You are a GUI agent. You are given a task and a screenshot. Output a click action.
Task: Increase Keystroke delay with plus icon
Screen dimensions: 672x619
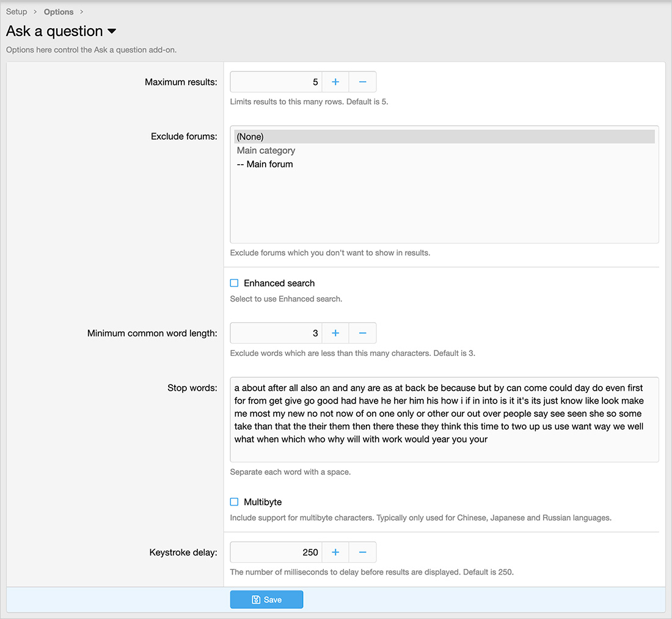[x=335, y=552]
